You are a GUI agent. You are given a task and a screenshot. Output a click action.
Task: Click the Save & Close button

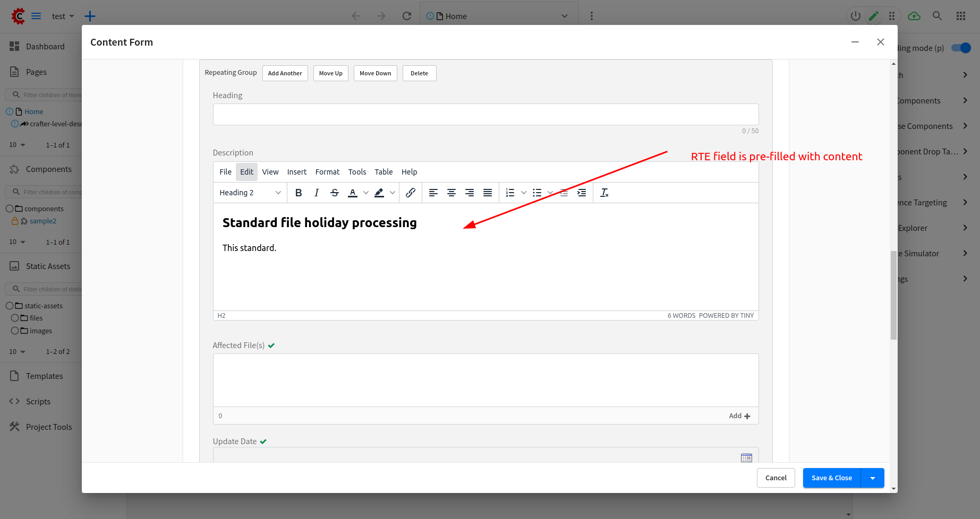point(831,478)
